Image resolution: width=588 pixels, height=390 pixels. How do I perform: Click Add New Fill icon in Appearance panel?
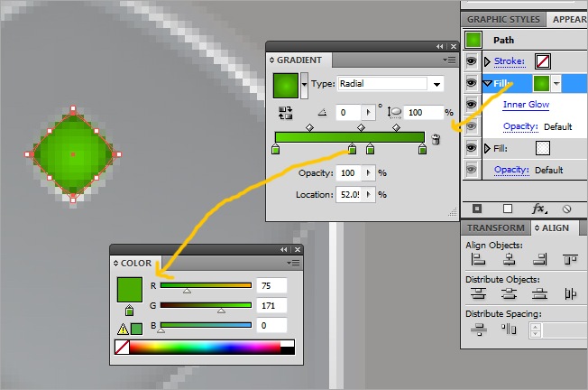[508, 209]
